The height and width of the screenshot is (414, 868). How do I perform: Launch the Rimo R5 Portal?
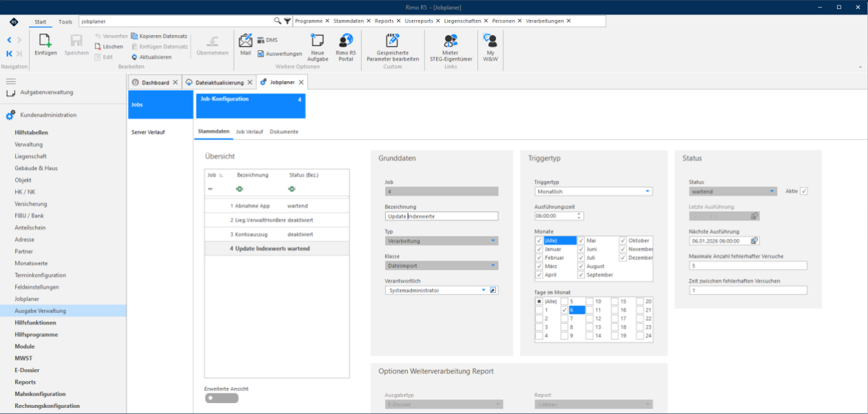coord(346,47)
